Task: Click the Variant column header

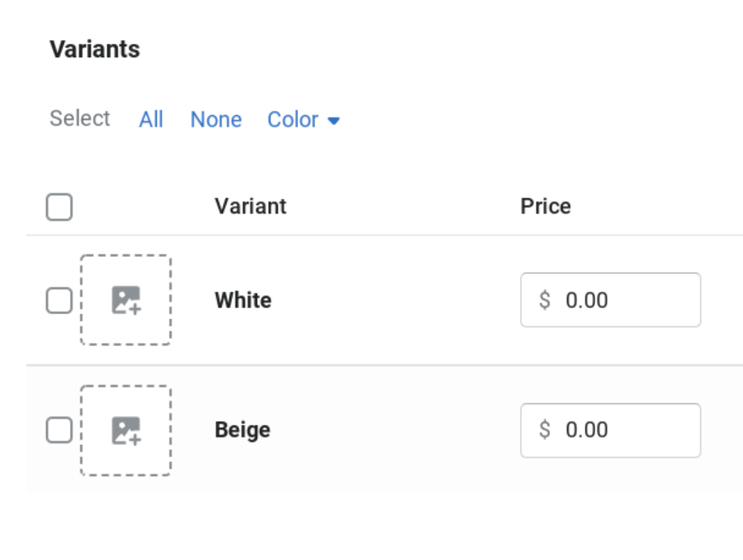Action: click(250, 206)
